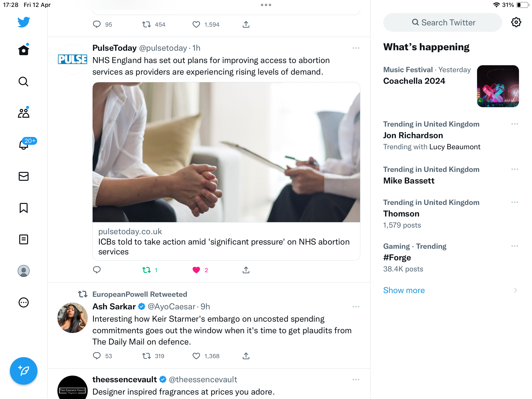532x399 pixels.
Task: Open the Bookmarks icon
Action: click(x=24, y=208)
